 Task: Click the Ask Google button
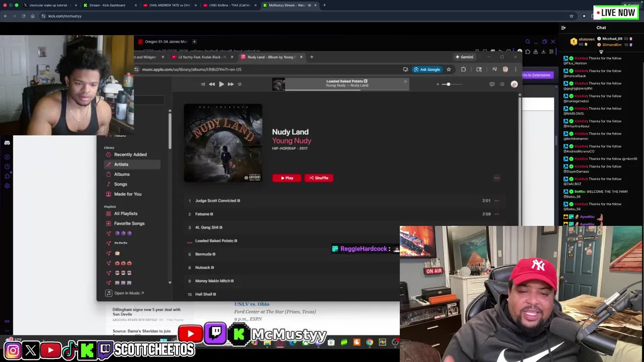click(427, 69)
